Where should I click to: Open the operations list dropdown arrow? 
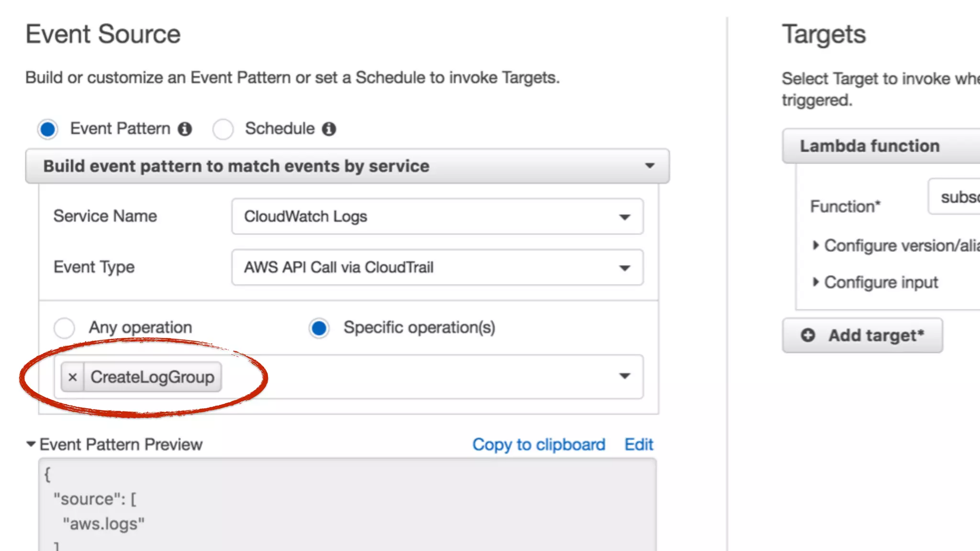[x=624, y=376]
